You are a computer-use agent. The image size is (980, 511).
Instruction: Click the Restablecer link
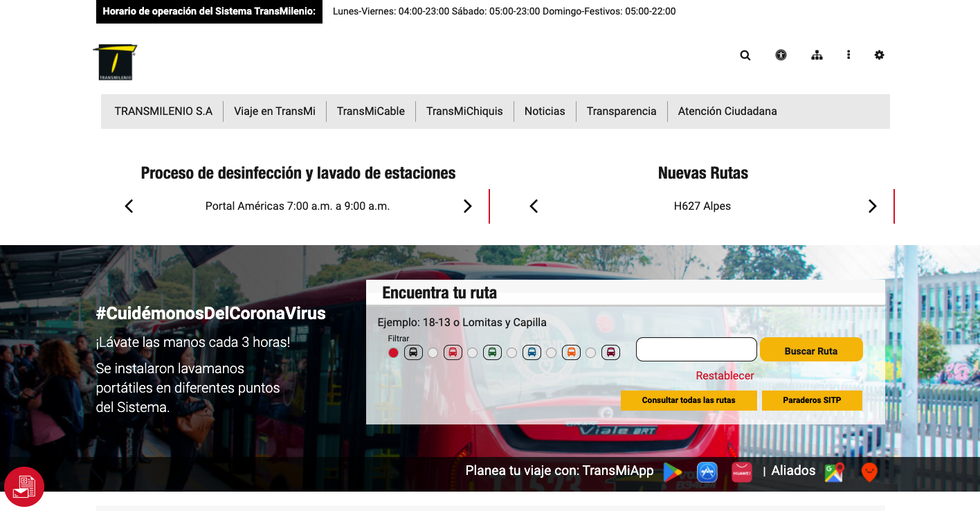(725, 375)
